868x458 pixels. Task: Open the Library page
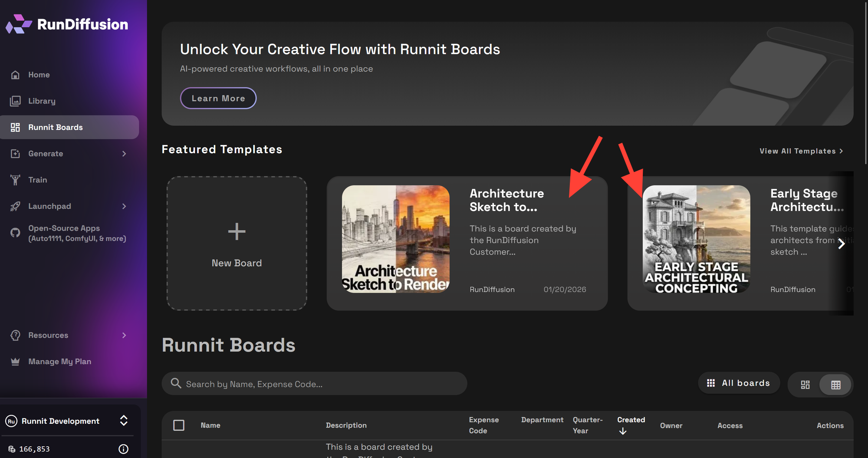tap(42, 101)
